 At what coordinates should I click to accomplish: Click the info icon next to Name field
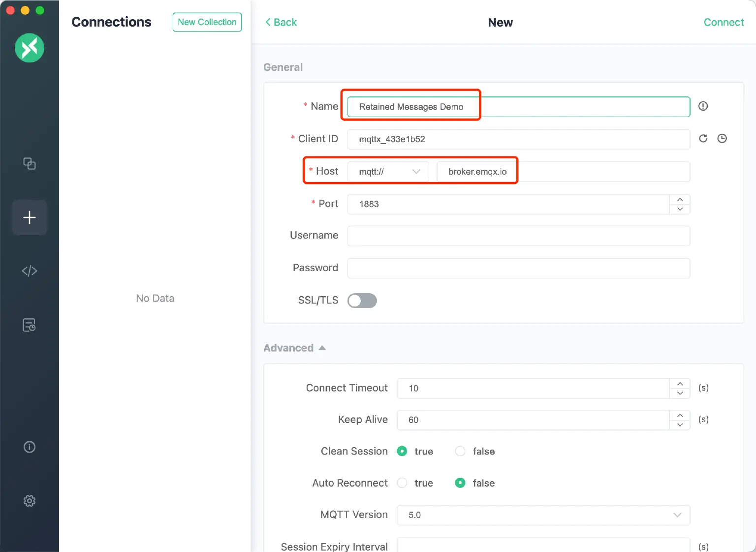(x=703, y=106)
